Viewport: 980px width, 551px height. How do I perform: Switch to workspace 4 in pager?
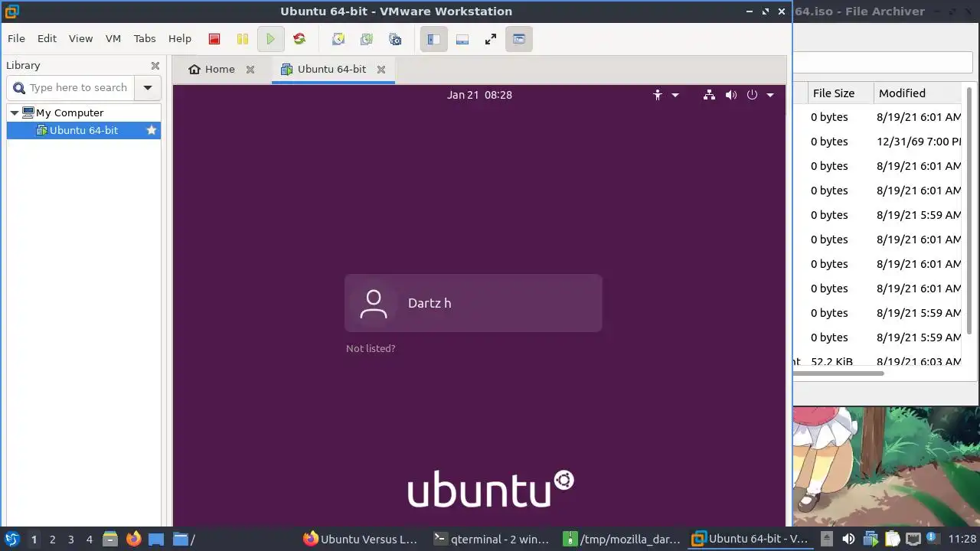pos(90,540)
